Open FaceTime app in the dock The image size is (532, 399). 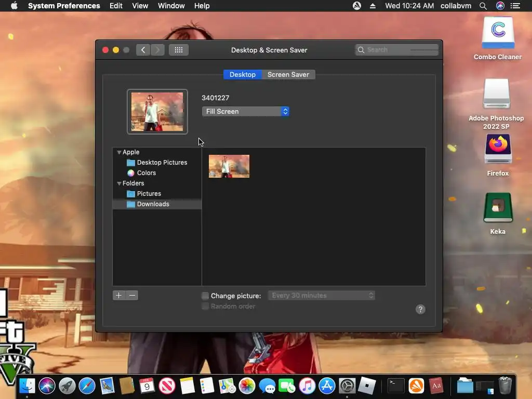pos(287,386)
